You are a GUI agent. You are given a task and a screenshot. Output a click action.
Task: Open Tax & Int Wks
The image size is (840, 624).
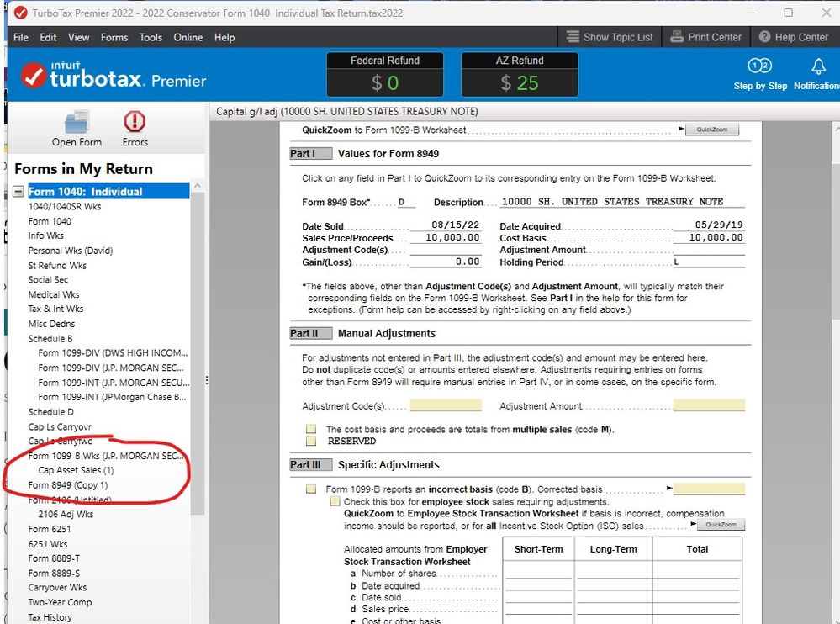55,309
